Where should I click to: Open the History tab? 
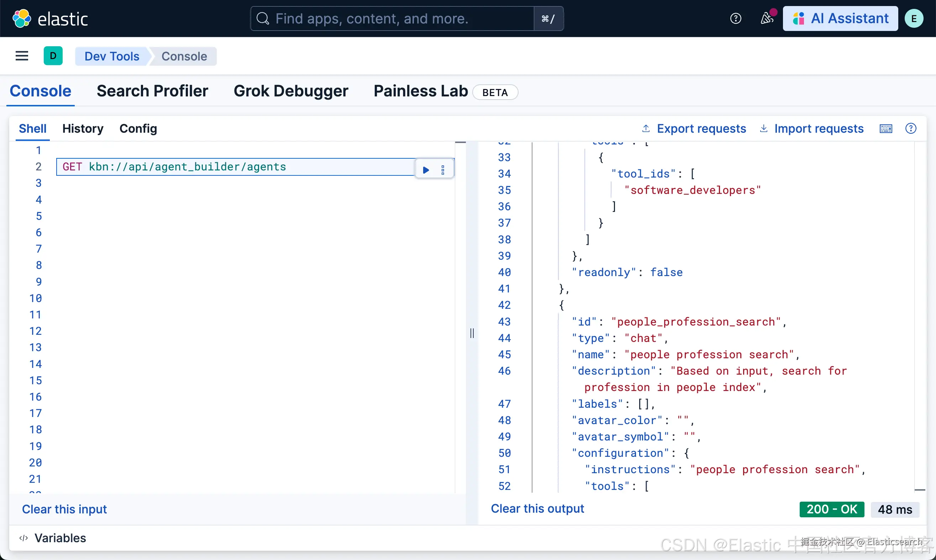(83, 129)
